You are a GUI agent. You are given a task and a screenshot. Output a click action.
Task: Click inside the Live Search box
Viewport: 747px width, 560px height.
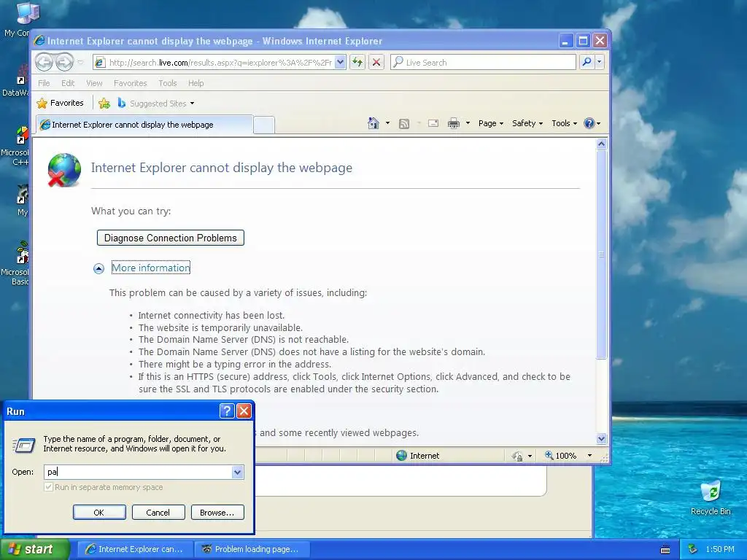[483, 63]
